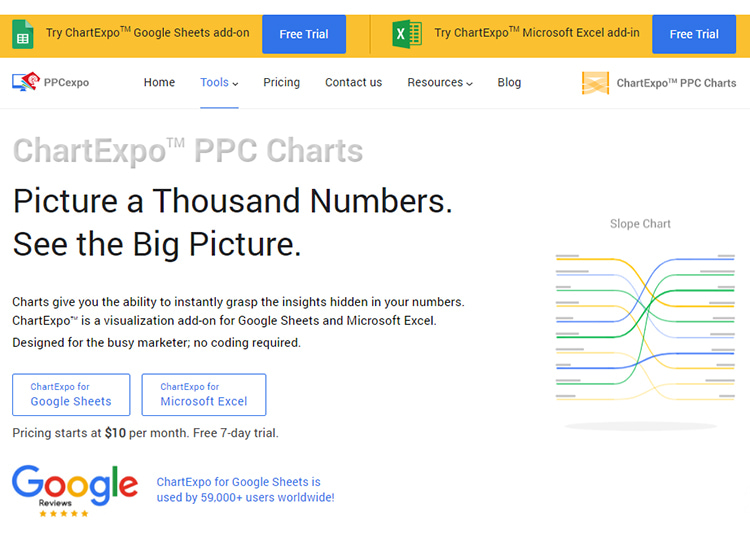The image size is (750, 534).
Task: Open the Blog page
Action: [509, 82]
